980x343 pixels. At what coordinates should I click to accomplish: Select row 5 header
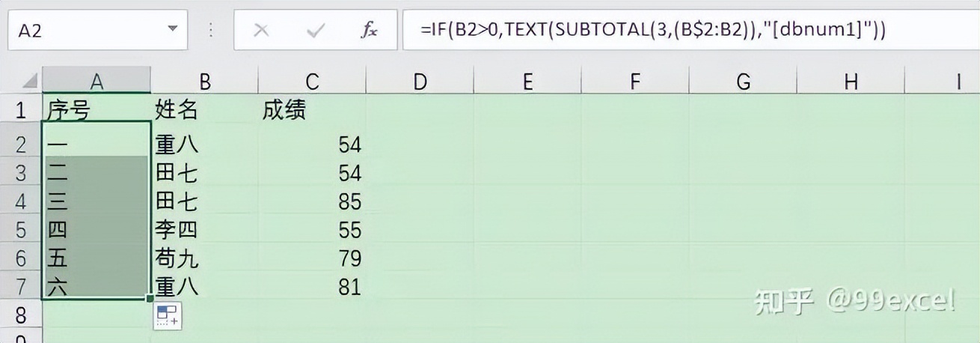20,230
